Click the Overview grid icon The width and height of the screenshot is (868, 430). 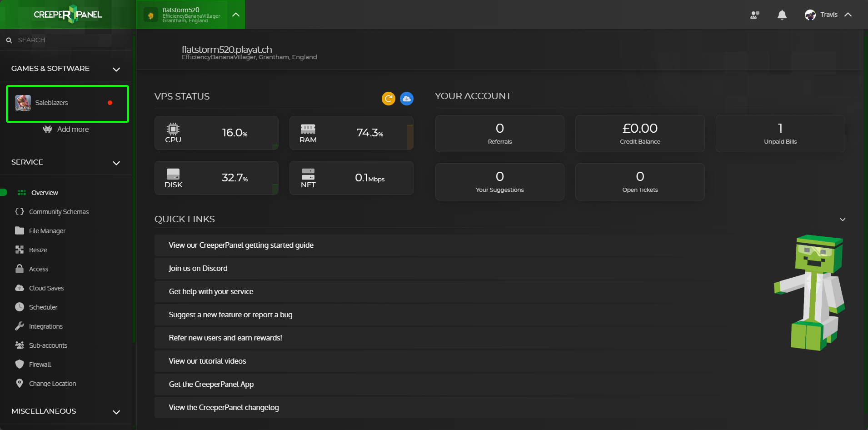pyautogui.click(x=21, y=193)
